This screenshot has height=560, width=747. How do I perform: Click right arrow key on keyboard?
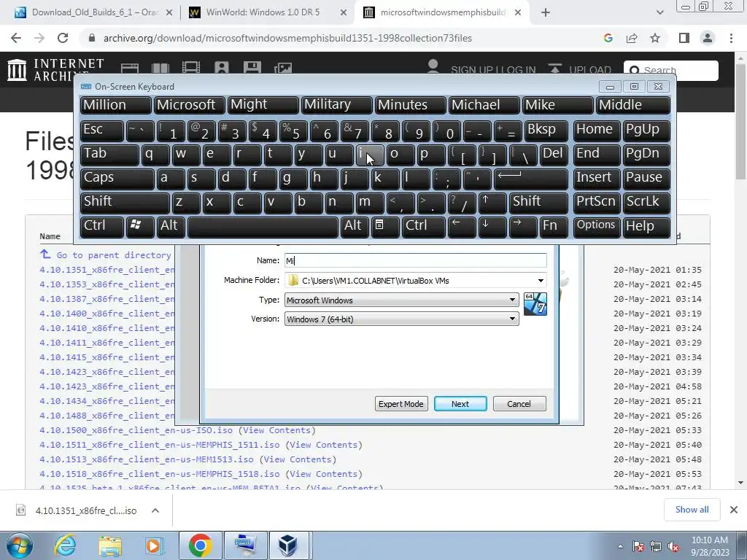522,227
